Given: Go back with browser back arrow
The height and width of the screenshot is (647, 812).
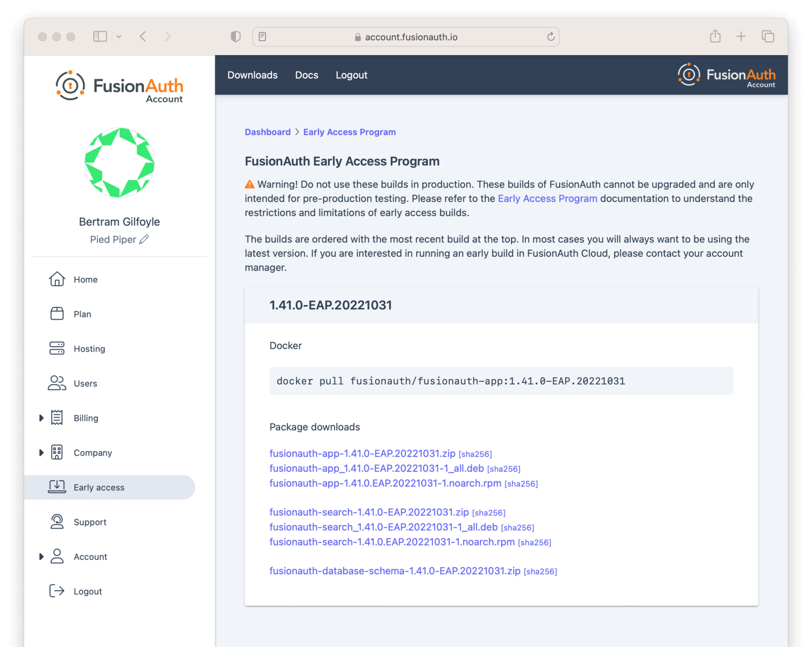Looking at the screenshot, I should pos(143,37).
